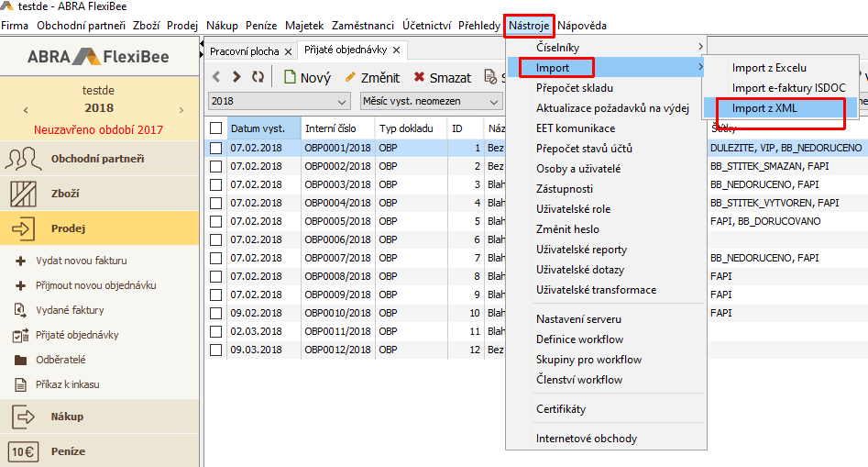Click the red Smazat delete icon

[x=419, y=77]
